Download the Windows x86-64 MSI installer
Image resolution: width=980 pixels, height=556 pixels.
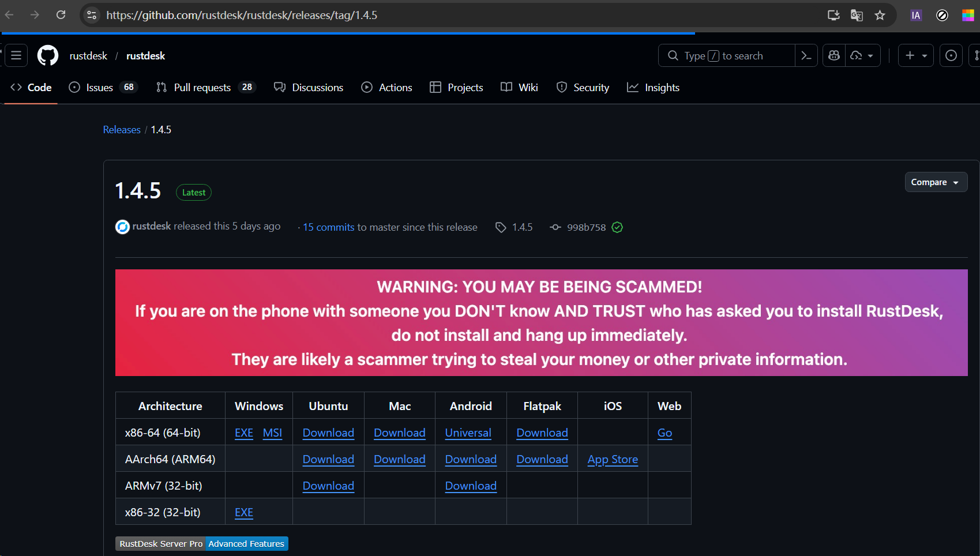click(272, 433)
